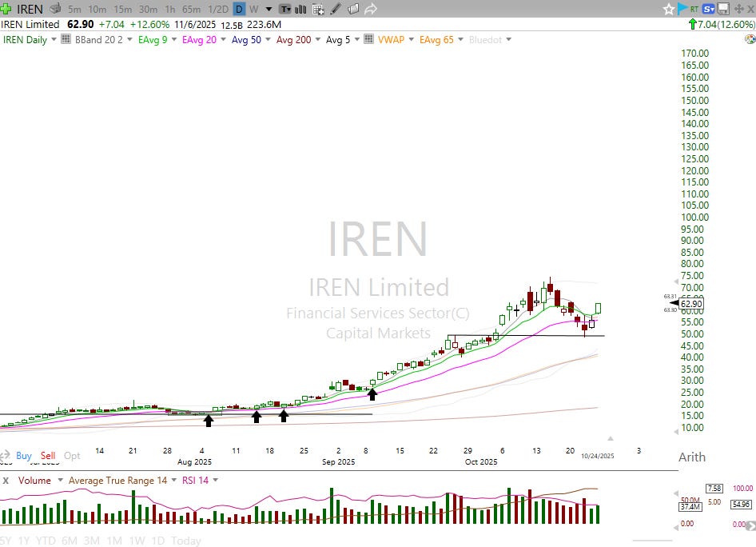Open the Avg 200 indicator dropdown

pos(317,39)
